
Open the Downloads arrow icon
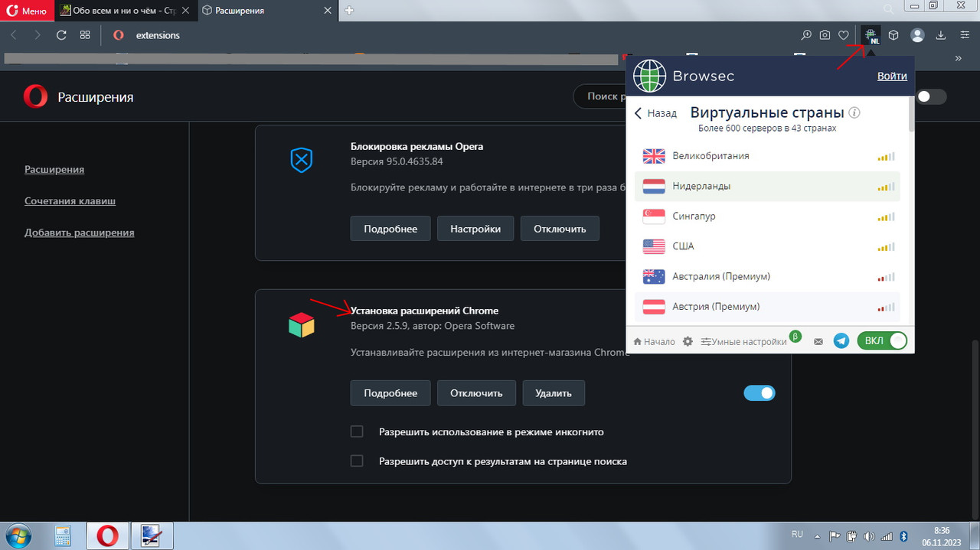click(x=941, y=35)
